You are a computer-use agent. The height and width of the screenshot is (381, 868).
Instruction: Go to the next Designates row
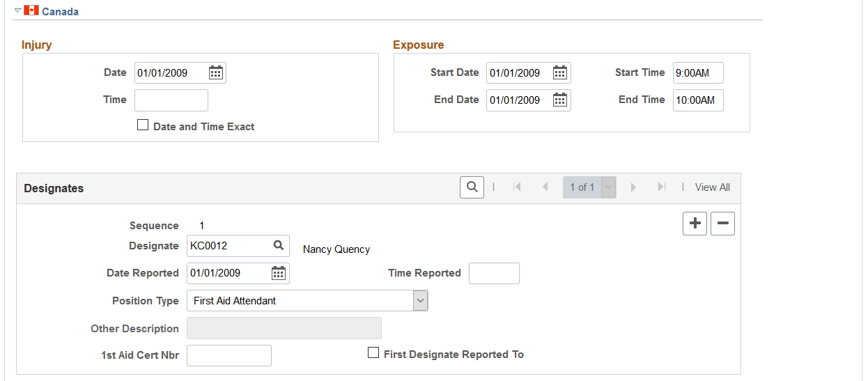click(x=633, y=187)
